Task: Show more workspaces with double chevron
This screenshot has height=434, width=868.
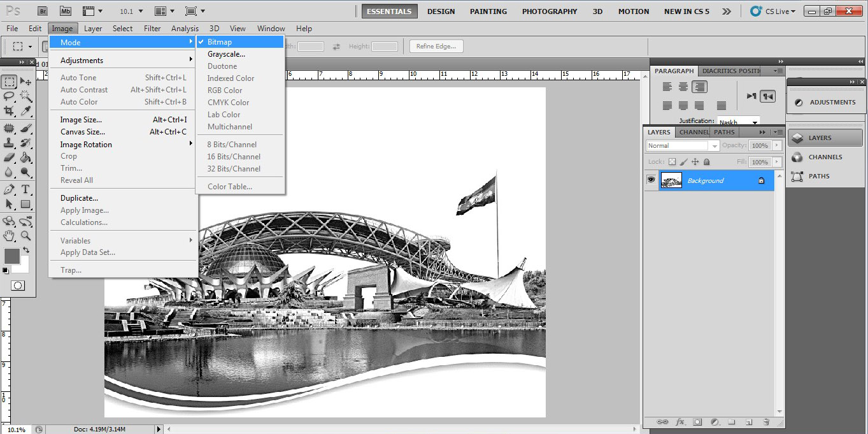Action: tap(727, 11)
